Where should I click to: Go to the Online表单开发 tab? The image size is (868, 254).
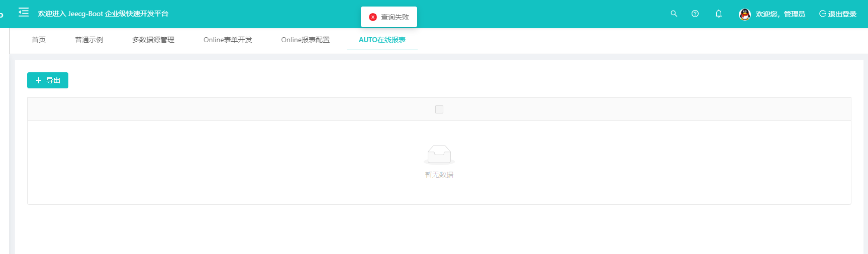pyautogui.click(x=228, y=40)
